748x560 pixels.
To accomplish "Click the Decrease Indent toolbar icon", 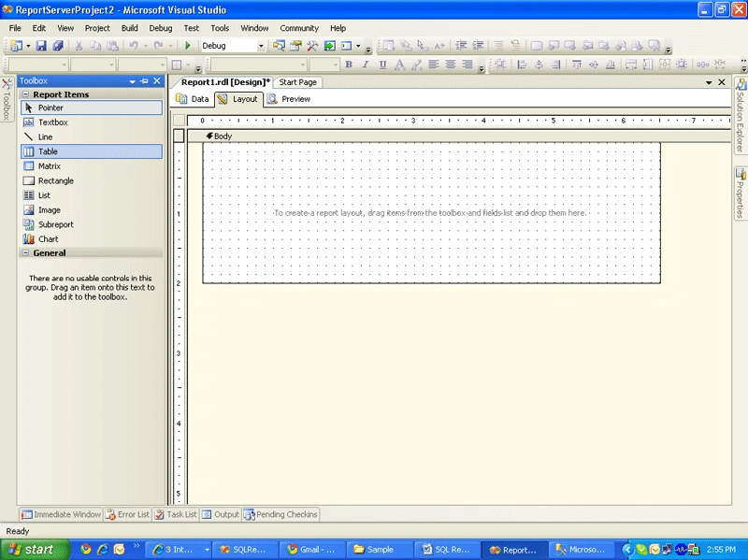I will 460,46.
